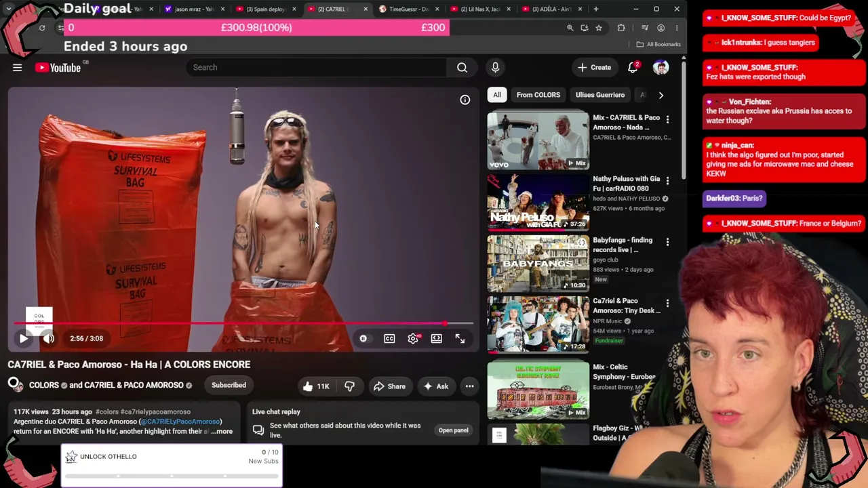Open the Nathy Peluso carRADIO thumbnail
The height and width of the screenshot is (488, 868).
click(x=538, y=202)
